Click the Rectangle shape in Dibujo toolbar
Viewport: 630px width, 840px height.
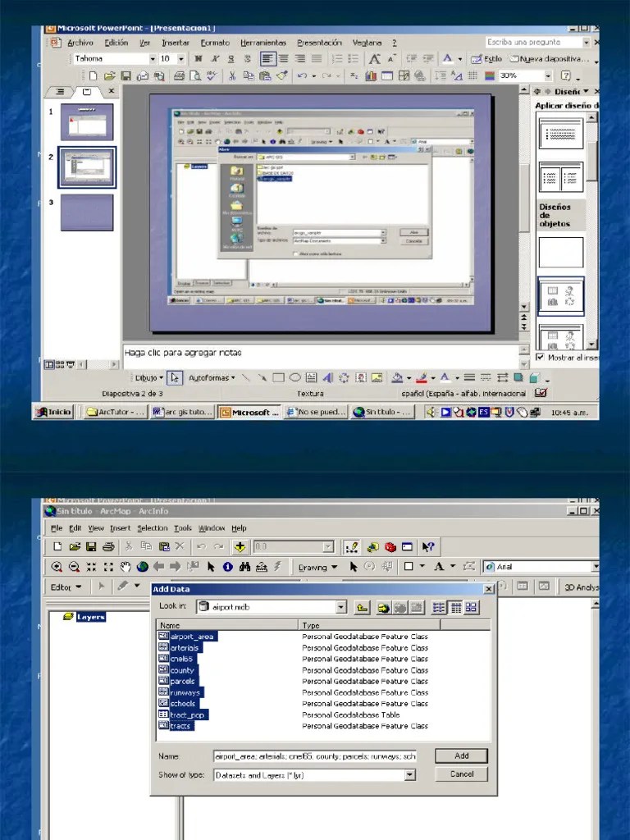pyautogui.click(x=278, y=377)
